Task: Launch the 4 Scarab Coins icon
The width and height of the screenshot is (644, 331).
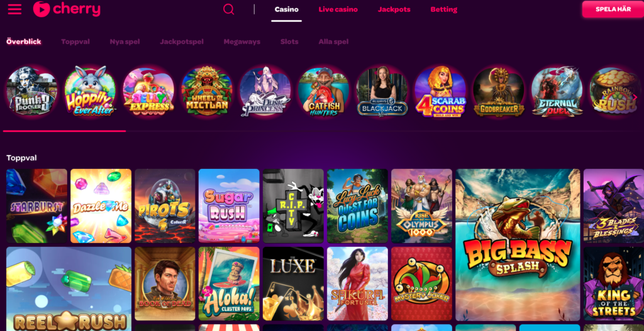Action: point(440,92)
